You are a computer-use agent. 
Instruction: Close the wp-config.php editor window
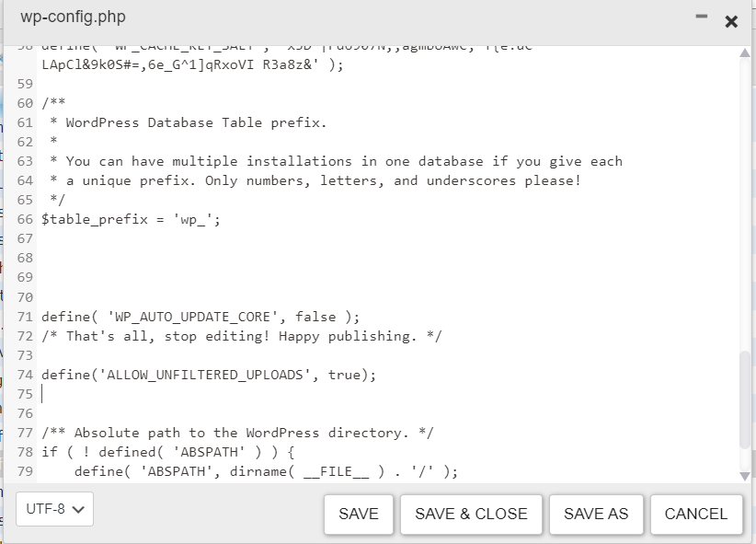pyautogui.click(x=731, y=21)
